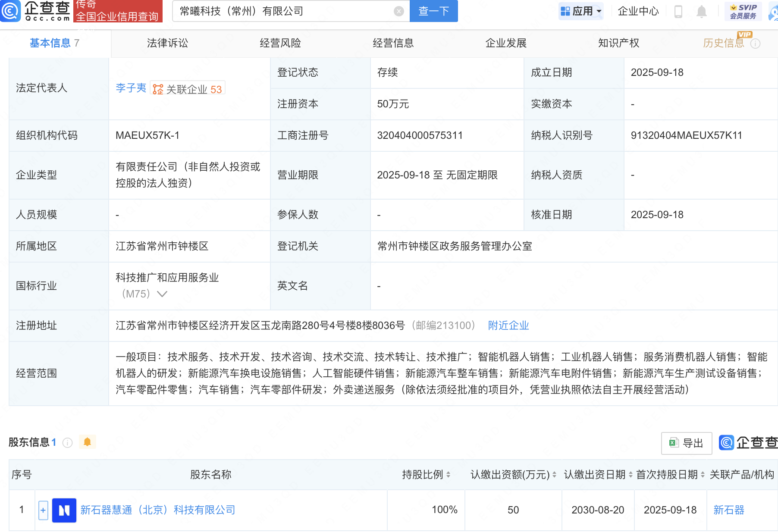Select shareholding percentage 100%
Viewport: 778px width, 532px height.
coord(445,510)
